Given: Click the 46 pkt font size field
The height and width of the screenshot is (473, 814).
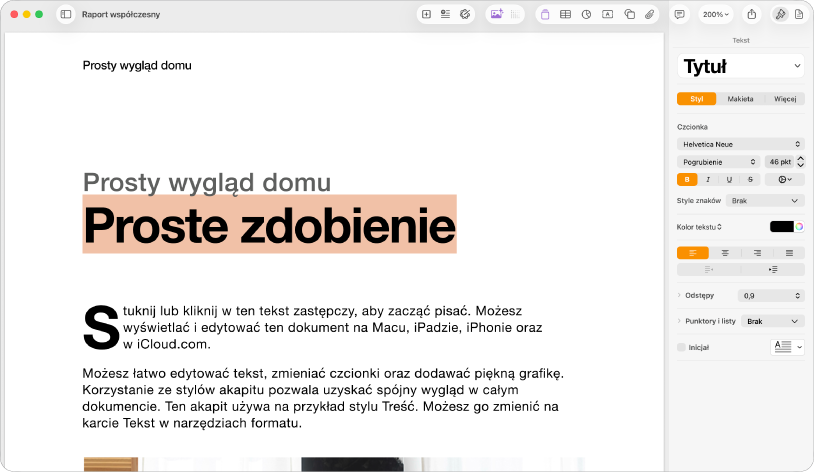Looking at the screenshot, I should click(780, 162).
